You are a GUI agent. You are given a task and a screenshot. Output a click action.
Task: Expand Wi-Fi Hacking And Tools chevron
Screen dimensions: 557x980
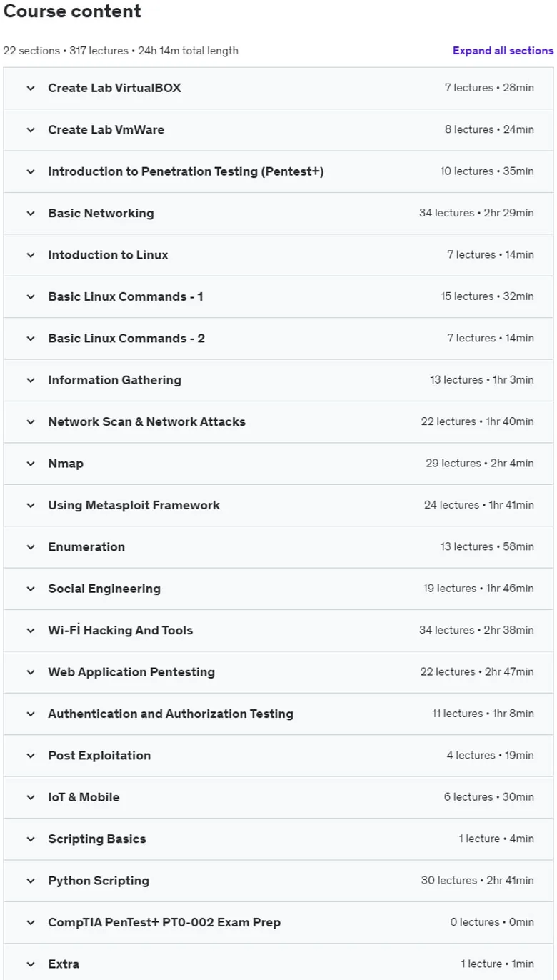(x=31, y=631)
